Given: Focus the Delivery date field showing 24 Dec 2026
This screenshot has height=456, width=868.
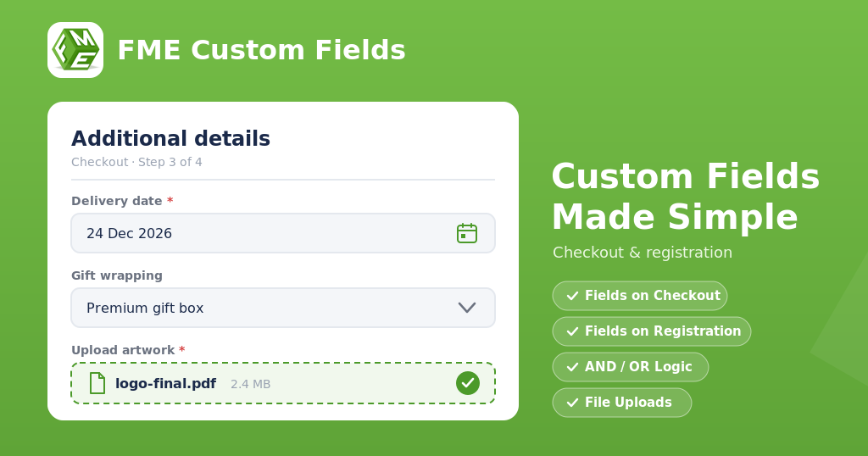Looking at the screenshot, I should pyautogui.click(x=283, y=233).
